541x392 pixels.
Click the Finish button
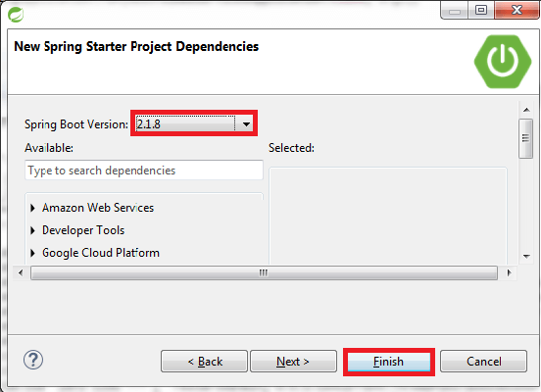[x=388, y=362]
